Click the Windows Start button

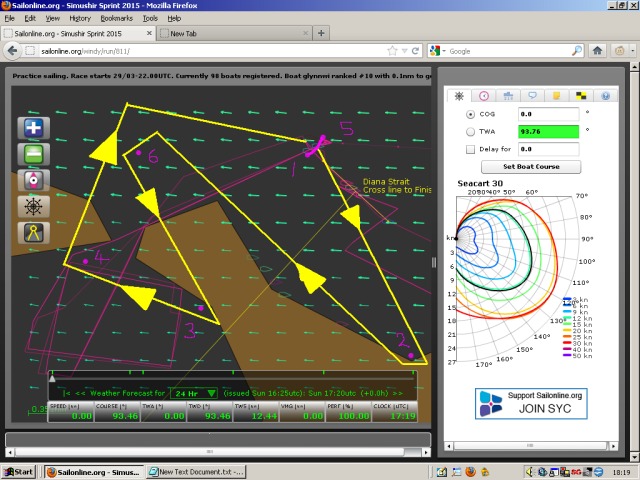click(x=19, y=472)
